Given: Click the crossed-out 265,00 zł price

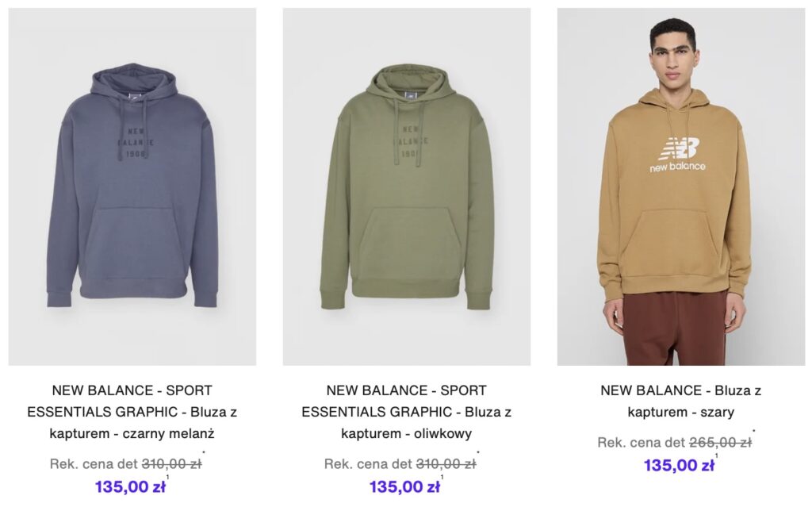Looking at the screenshot, I should (720, 443).
